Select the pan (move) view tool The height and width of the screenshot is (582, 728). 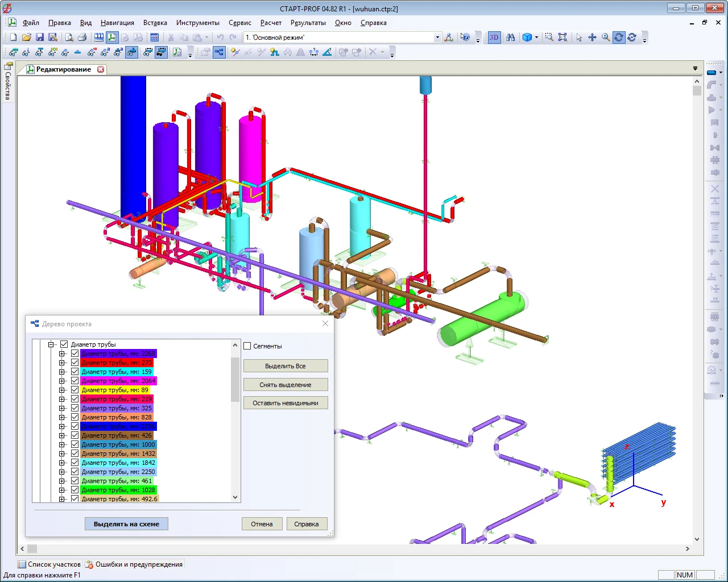[592, 38]
